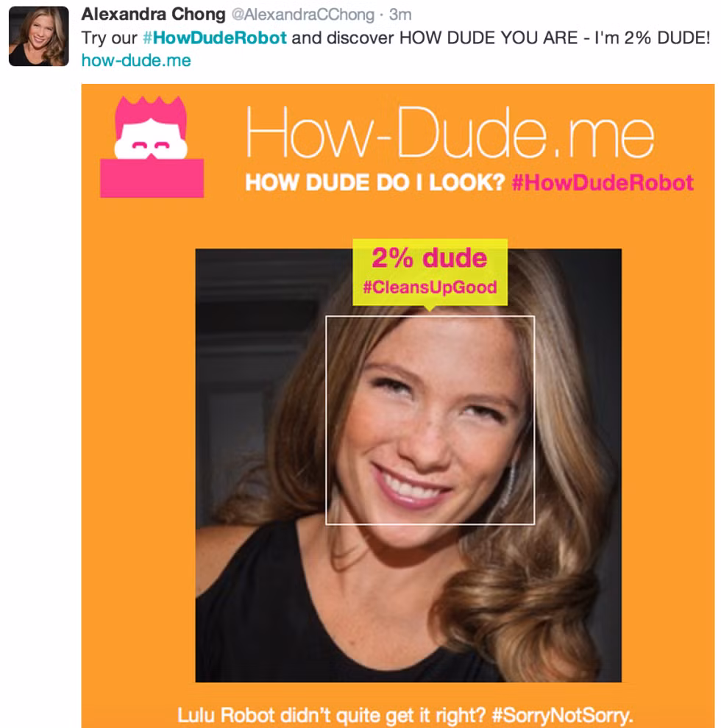The height and width of the screenshot is (728, 721).
Task: Click the 3m tweet timestamp
Action: tap(400, 15)
